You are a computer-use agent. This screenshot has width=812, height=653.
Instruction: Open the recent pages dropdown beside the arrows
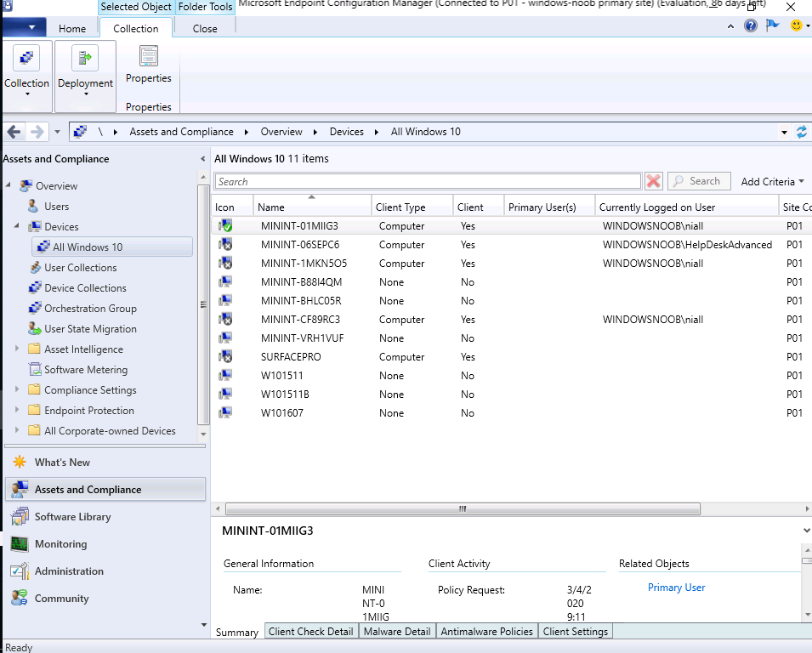tap(57, 132)
